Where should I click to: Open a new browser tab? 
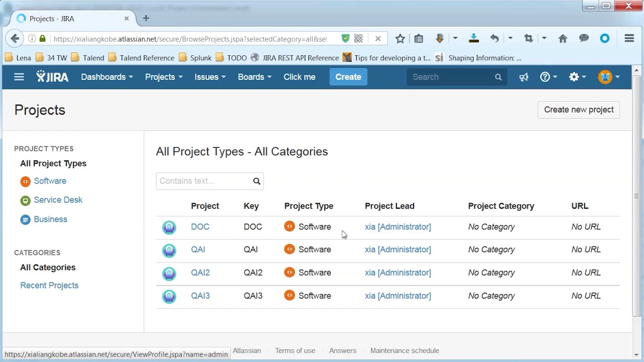[x=146, y=18]
